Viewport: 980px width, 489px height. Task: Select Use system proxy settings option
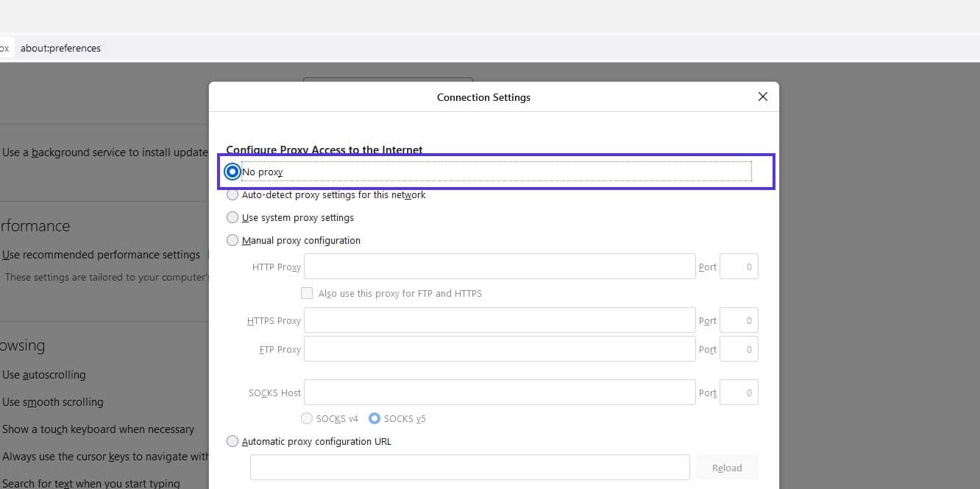click(232, 218)
